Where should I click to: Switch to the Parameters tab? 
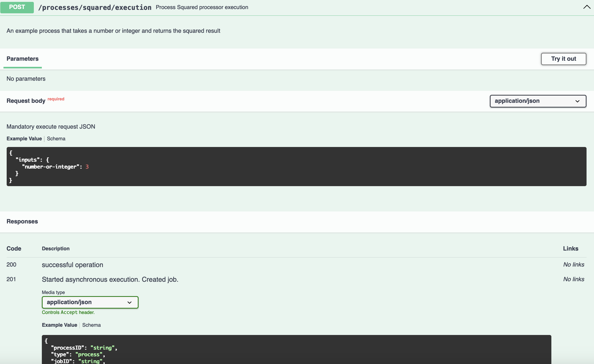23,59
